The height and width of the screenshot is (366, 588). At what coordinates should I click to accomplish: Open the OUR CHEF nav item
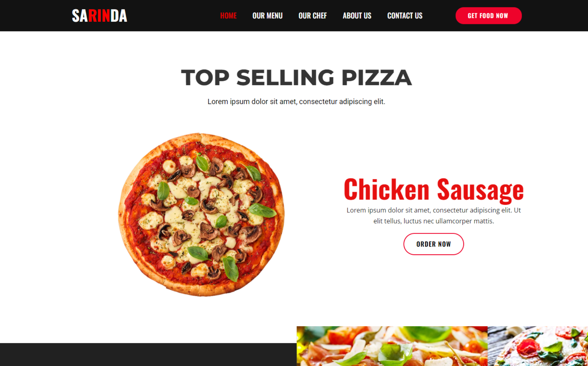(313, 16)
